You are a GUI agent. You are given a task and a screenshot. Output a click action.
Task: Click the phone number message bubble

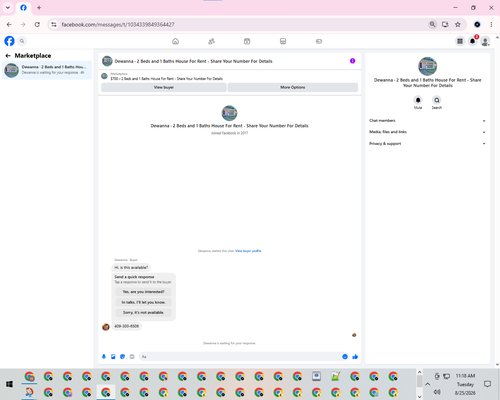pyautogui.click(x=126, y=326)
